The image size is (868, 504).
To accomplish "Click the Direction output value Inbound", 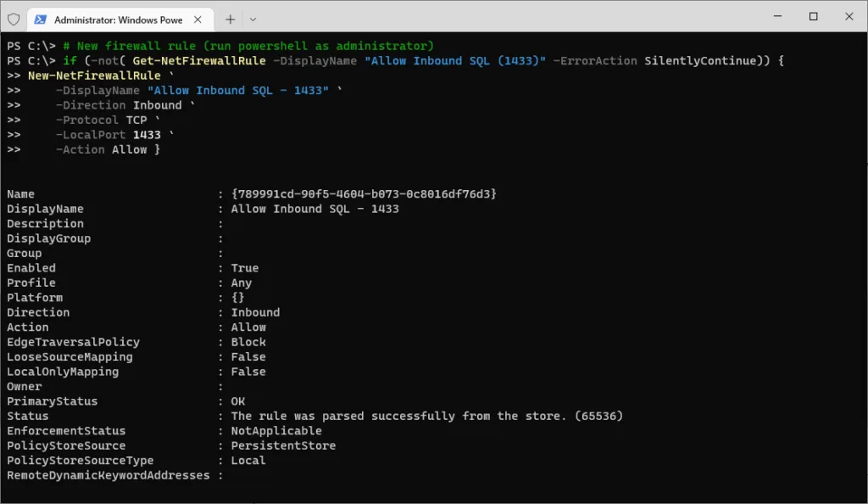I will (255, 312).
